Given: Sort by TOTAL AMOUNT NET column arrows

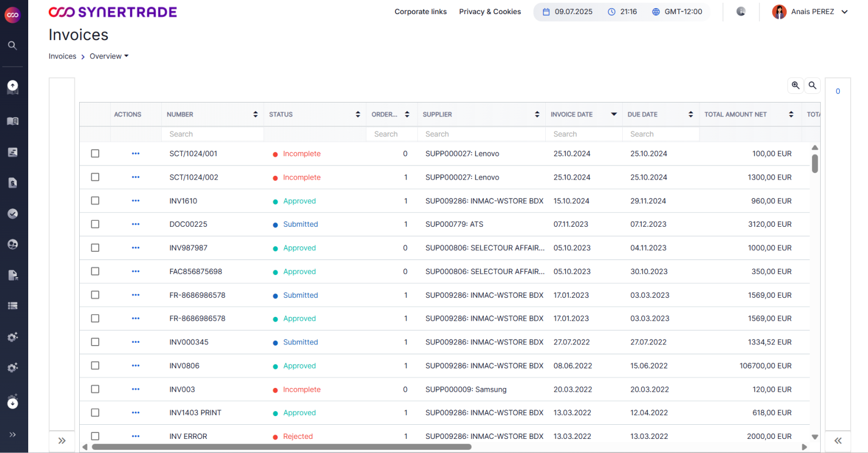Looking at the screenshot, I should point(791,114).
